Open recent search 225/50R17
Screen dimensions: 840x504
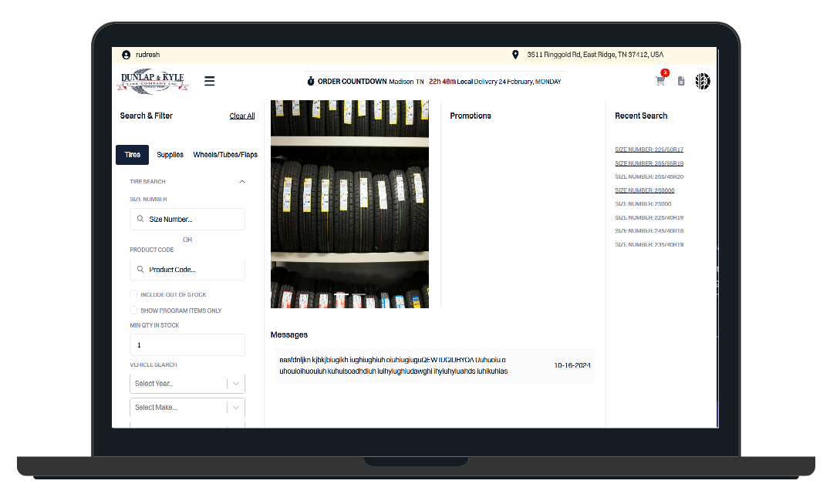[x=649, y=150]
